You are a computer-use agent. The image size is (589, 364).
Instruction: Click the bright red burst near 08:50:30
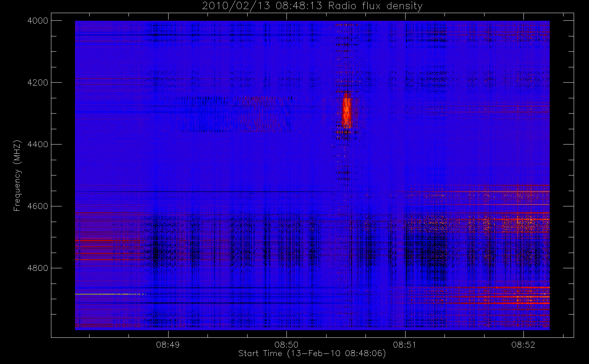click(347, 111)
